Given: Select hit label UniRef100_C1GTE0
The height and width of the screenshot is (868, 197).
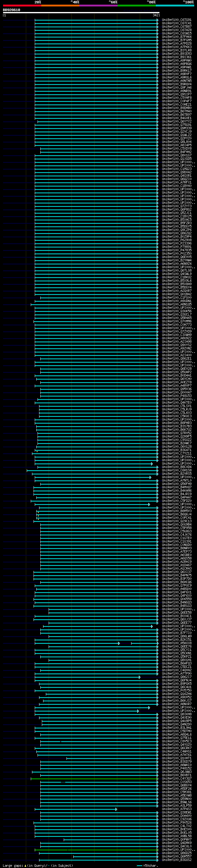Looking at the screenshot, I should (x=176, y=538).
